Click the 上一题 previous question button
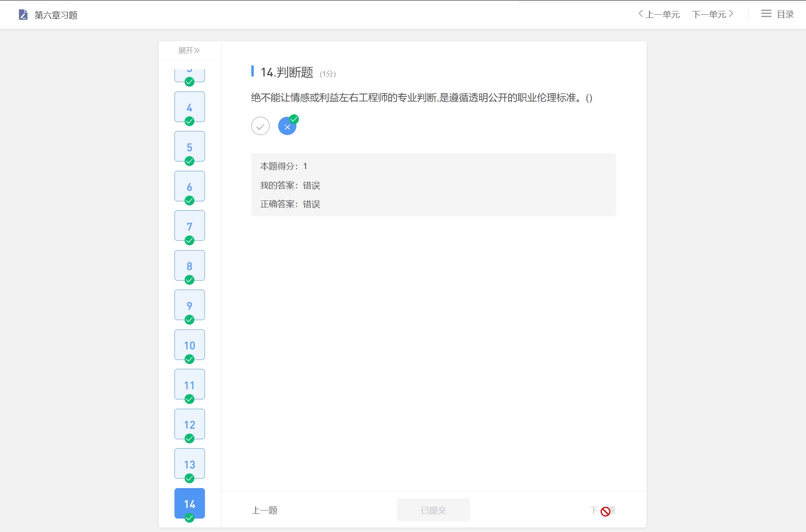Screen dimensions: 806x532 [265, 510]
